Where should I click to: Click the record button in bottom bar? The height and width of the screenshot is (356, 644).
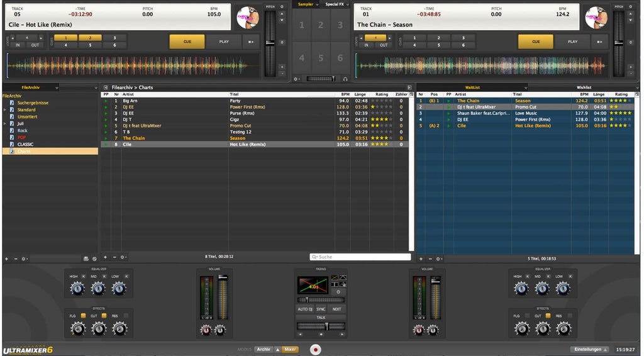coord(316,350)
